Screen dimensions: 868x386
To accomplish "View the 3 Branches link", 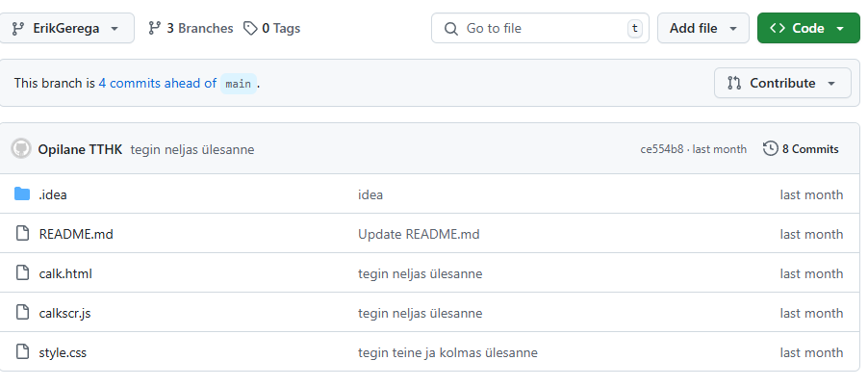I will tap(191, 28).
